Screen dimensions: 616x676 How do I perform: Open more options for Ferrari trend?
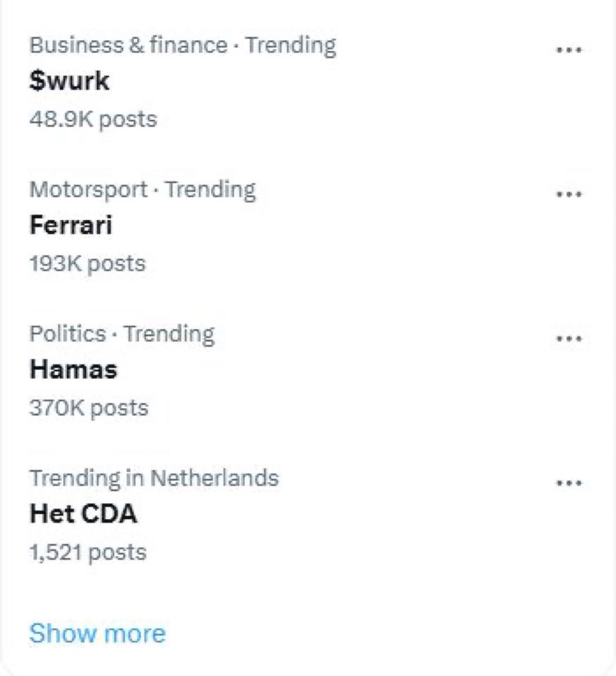coord(568,194)
